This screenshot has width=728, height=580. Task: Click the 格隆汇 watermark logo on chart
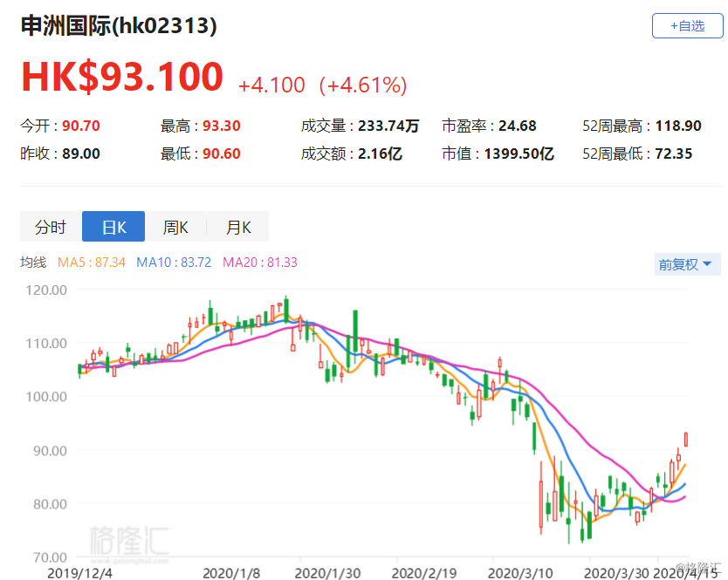129,544
